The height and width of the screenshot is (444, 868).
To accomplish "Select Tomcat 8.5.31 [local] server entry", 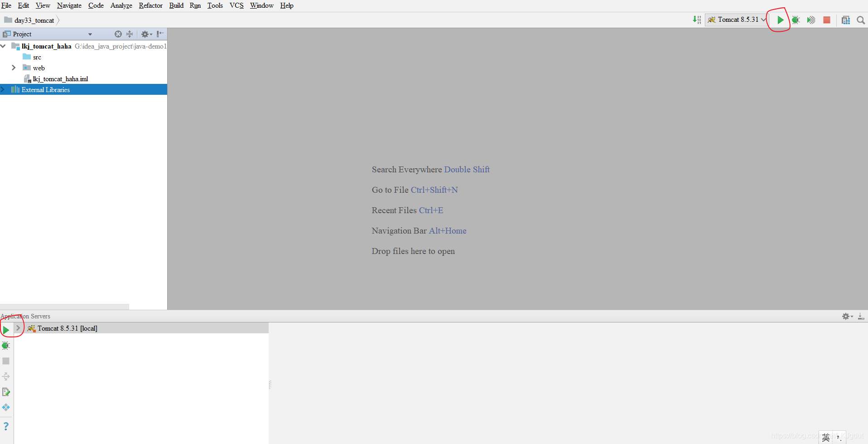I will [x=68, y=328].
